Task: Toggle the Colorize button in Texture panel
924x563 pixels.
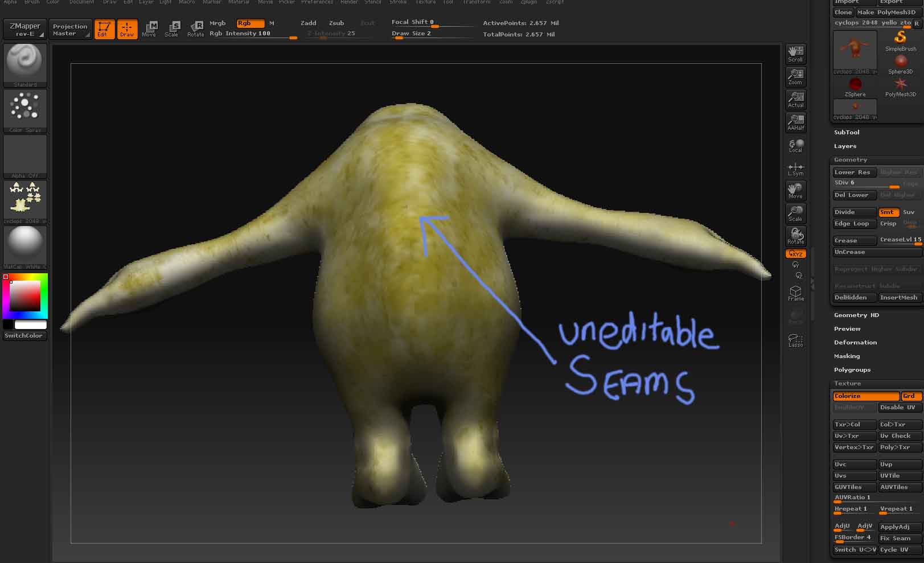Action: pyautogui.click(x=865, y=396)
